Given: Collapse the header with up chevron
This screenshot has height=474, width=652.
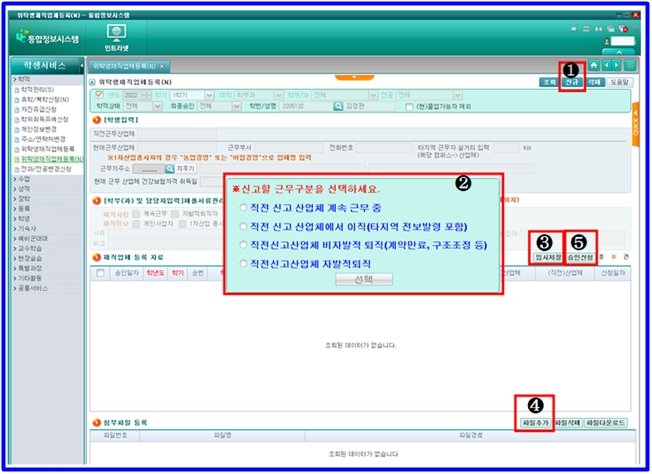Looking at the screenshot, I should 619,52.
